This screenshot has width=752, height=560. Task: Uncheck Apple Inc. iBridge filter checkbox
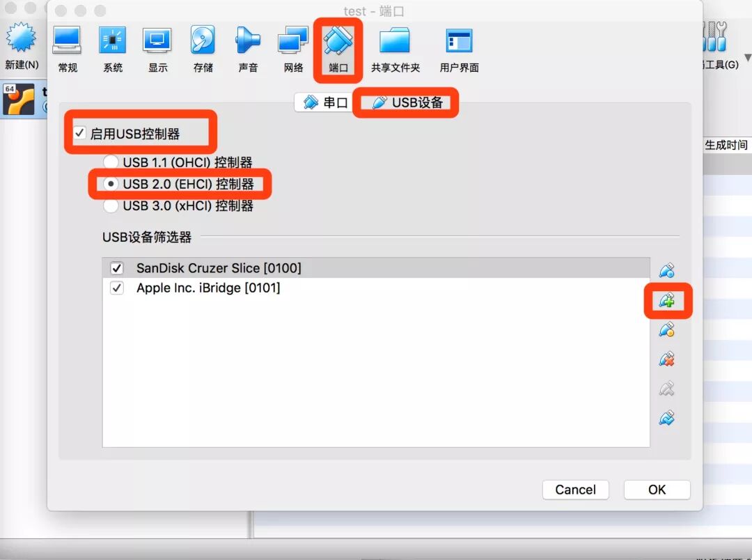pos(116,288)
